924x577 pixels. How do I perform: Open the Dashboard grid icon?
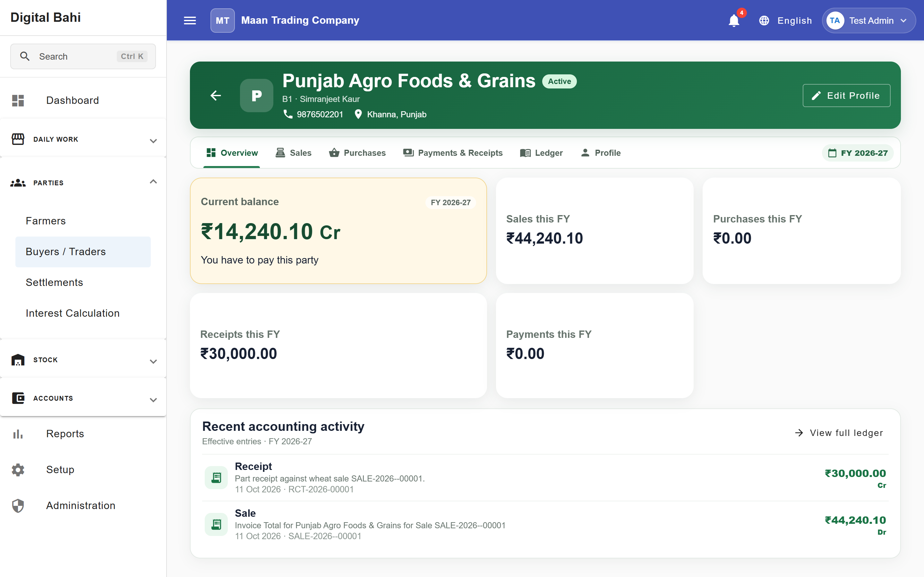[x=18, y=100]
